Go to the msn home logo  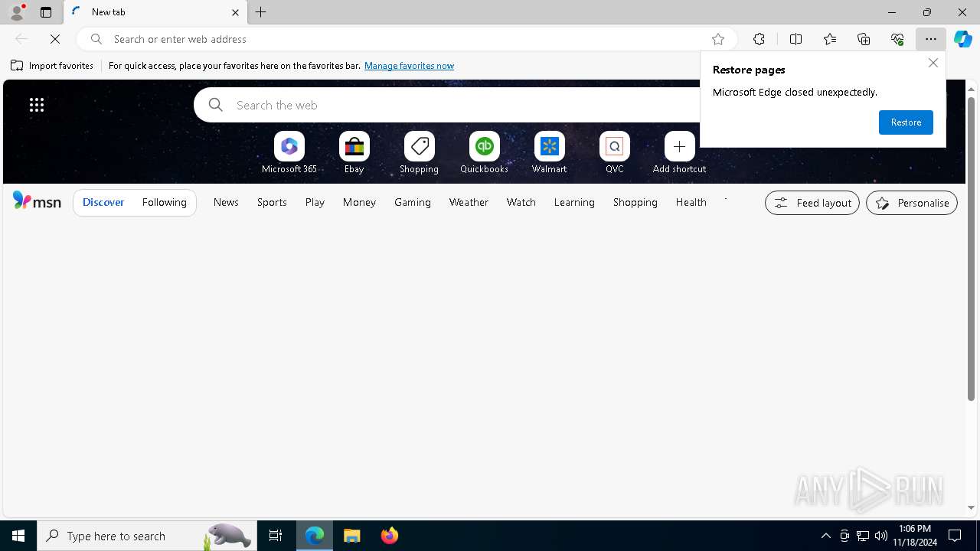point(37,201)
